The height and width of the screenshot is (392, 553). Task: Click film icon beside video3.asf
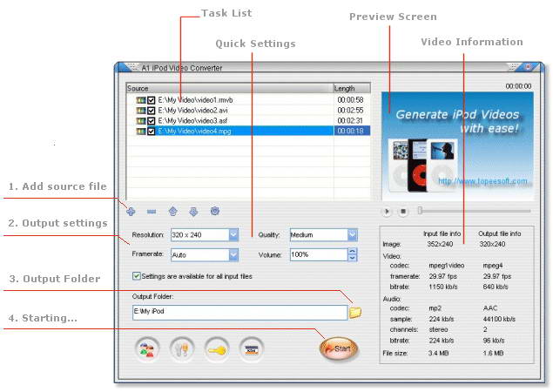point(141,121)
